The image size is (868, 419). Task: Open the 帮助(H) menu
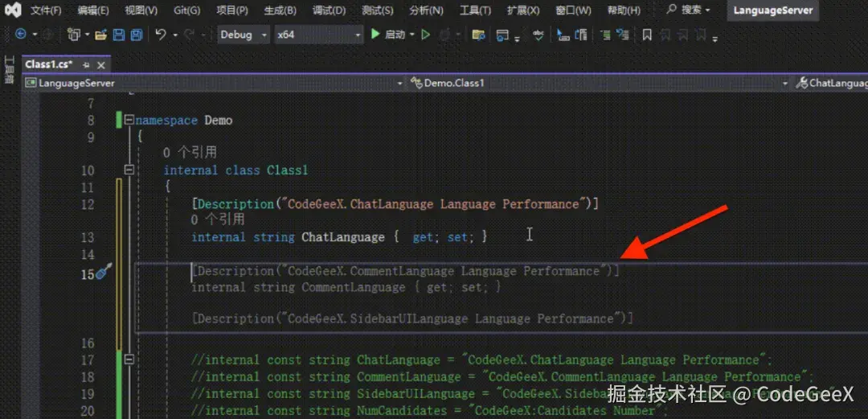pyautogui.click(x=624, y=10)
